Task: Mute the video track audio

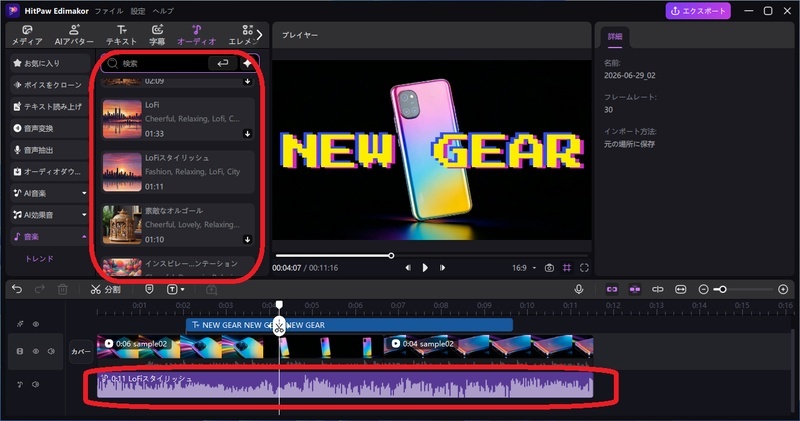Action: [51, 351]
